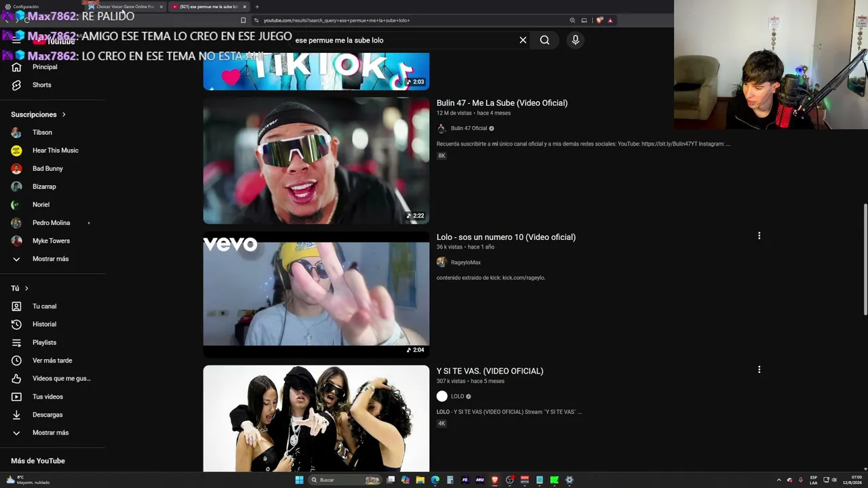The height and width of the screenshot is (488, 868).
Task: Expand the Tú section header
Action: [x=20, y=288]
